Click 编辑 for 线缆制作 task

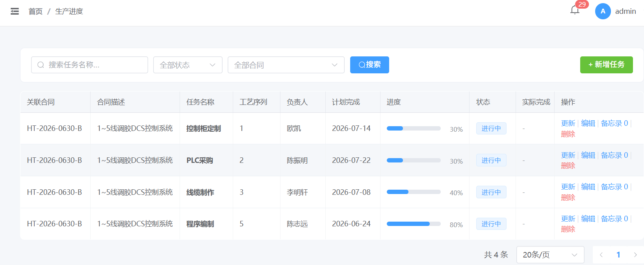[588, 187]
